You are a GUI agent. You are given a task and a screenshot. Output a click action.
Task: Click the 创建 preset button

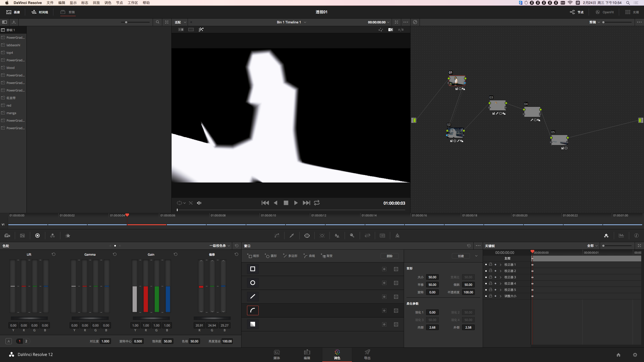point(461,256)
